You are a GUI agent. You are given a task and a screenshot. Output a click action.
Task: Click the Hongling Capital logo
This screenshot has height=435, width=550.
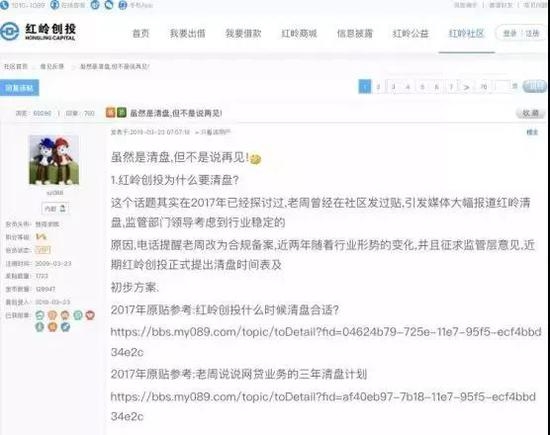click(x=38, y=32)
